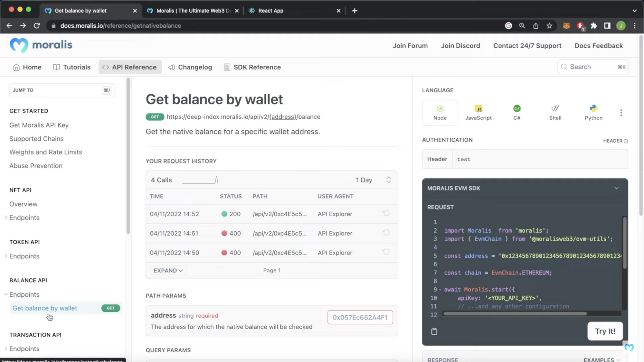Click the Moralis logo in the header
The width and height of the screenshot is (644, 362).
41,45
